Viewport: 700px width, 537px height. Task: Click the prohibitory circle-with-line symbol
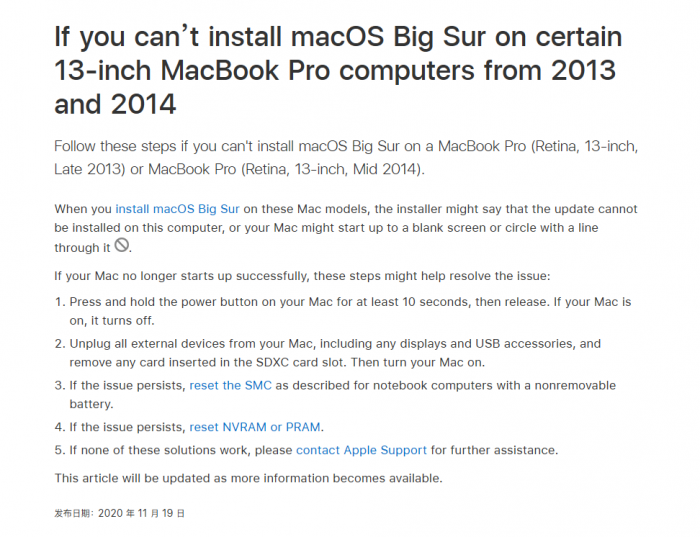(x=122, y=245)
